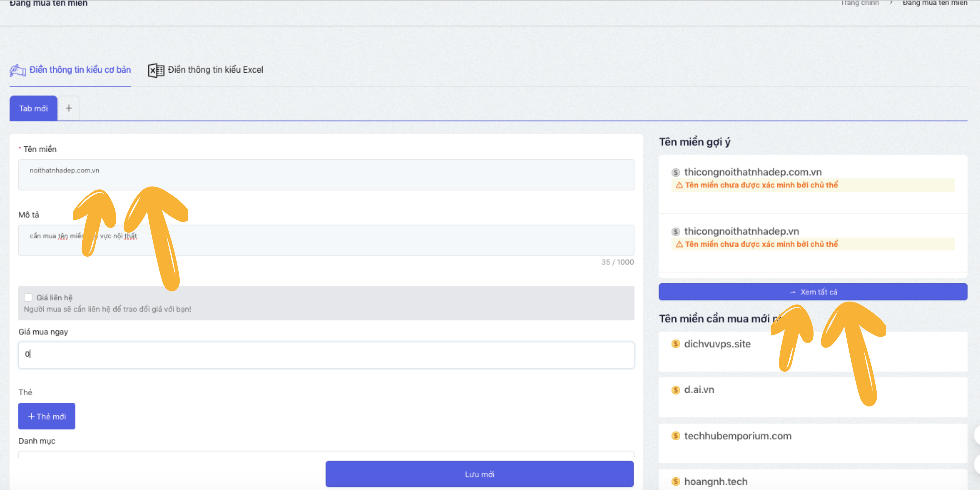
Task: Add a new tag with Thẻ mới
Action: point(47,416)
